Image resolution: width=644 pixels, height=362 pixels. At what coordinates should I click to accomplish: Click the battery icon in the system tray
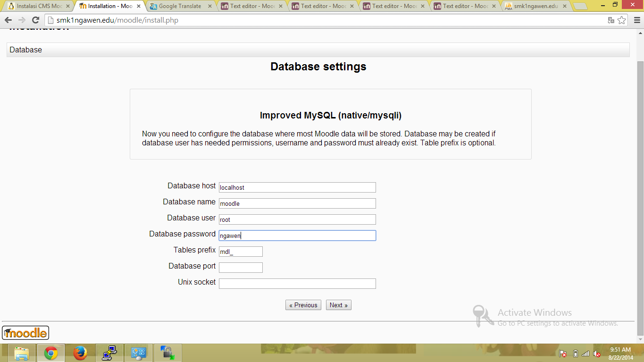pos(575,354)
